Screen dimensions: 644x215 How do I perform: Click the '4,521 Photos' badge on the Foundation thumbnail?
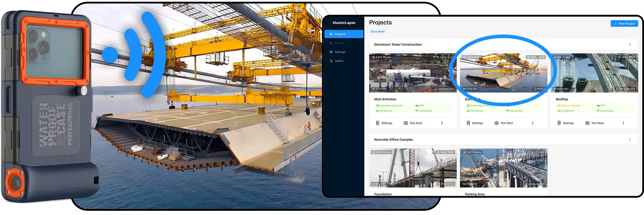pyautogui.click(x=382, y=152)
